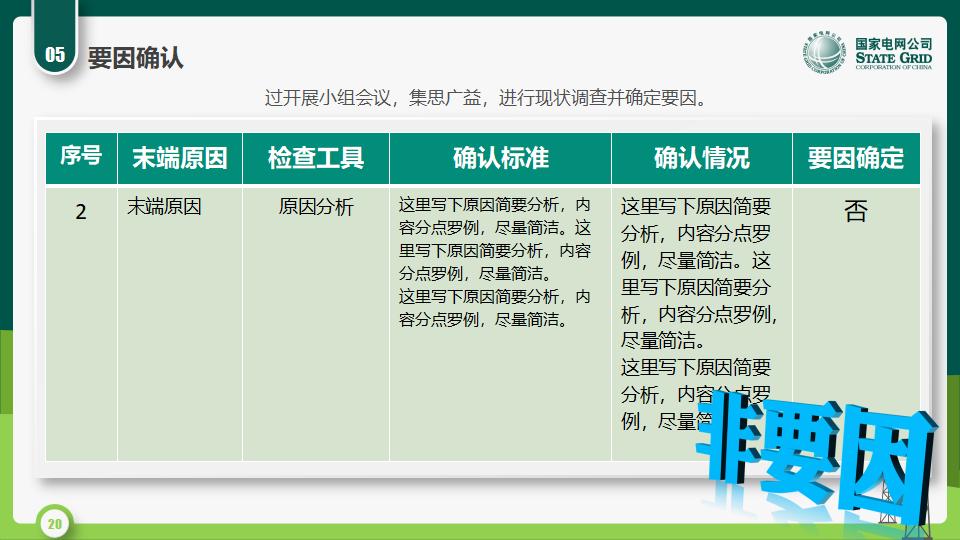Select the 原因分析 cell
The height and width of the screenshot is (540, 960).
point(316,323)
